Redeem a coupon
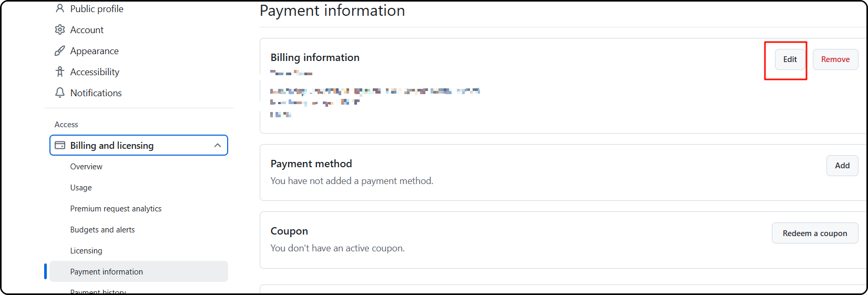The image size is (868, 295). [815, 233]
